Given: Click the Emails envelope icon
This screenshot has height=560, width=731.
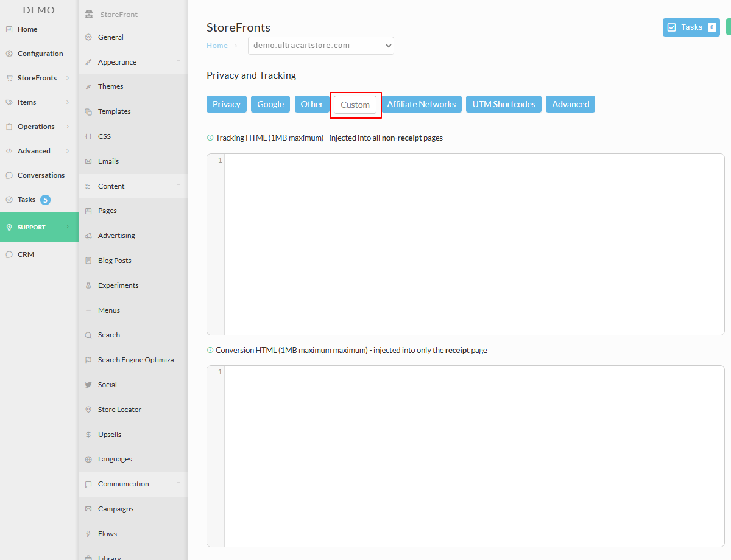Looking at the screenshot, I should tap(88, 161).
